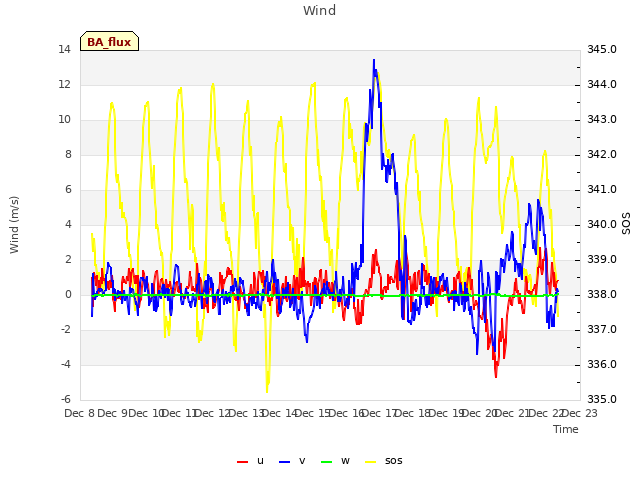Click the BA_flux annotation label
The height and width of the screenshot is (480, 640).
[109, 41]
